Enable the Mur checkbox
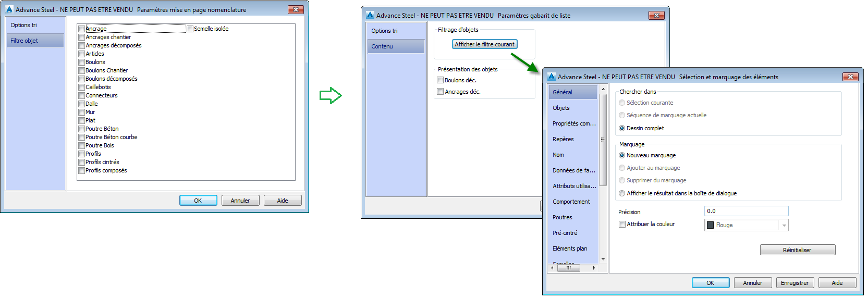 81,113
